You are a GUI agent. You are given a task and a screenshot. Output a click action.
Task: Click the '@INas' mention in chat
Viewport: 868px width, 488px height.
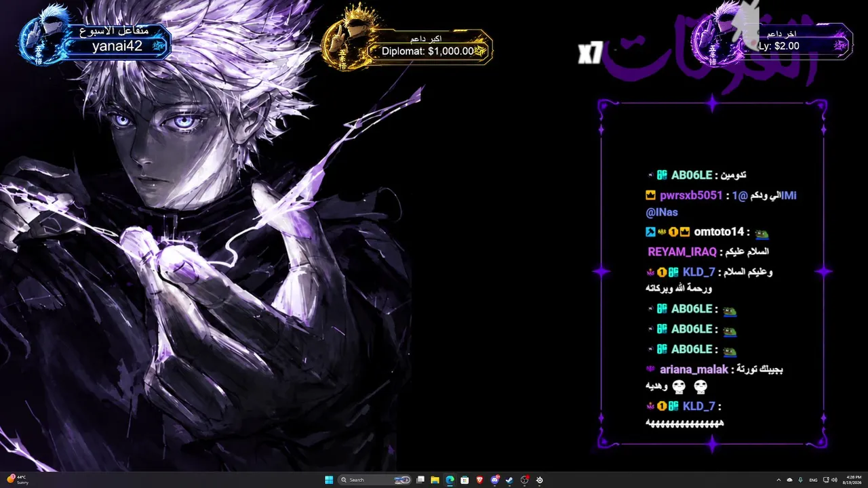pyautogui.click(x=662, y=212)
